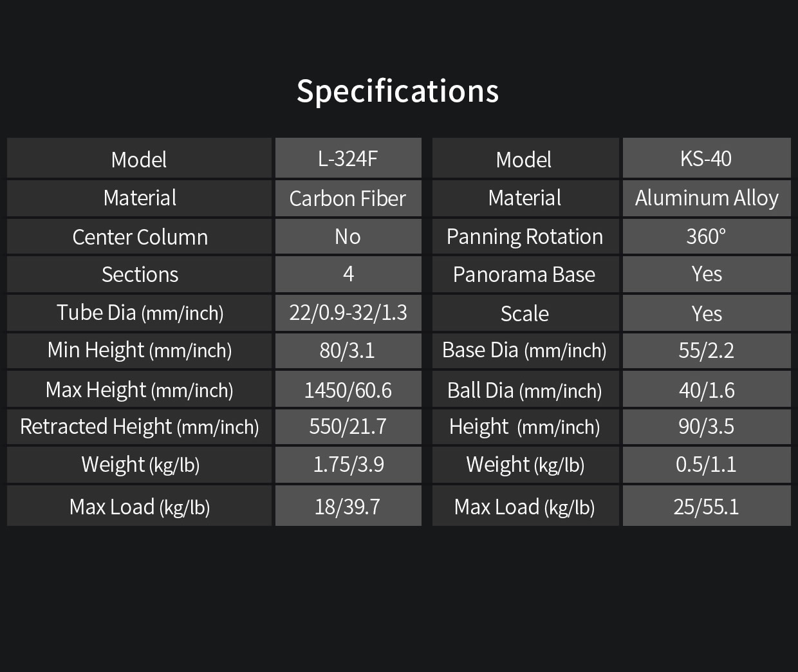
Task: Click the 360° rotation value
Action: point(707,236)
